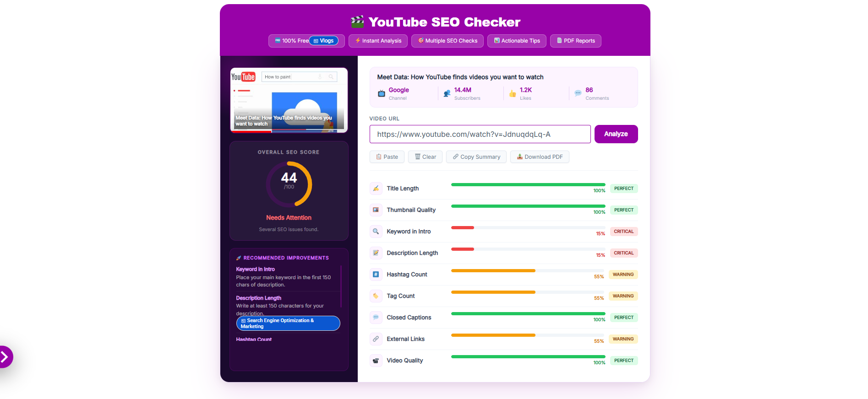The width and height of the screenshot is (868, 399).
Task: Click the Search Engine Optimization & Marketing pill
Action: [288, 323]
